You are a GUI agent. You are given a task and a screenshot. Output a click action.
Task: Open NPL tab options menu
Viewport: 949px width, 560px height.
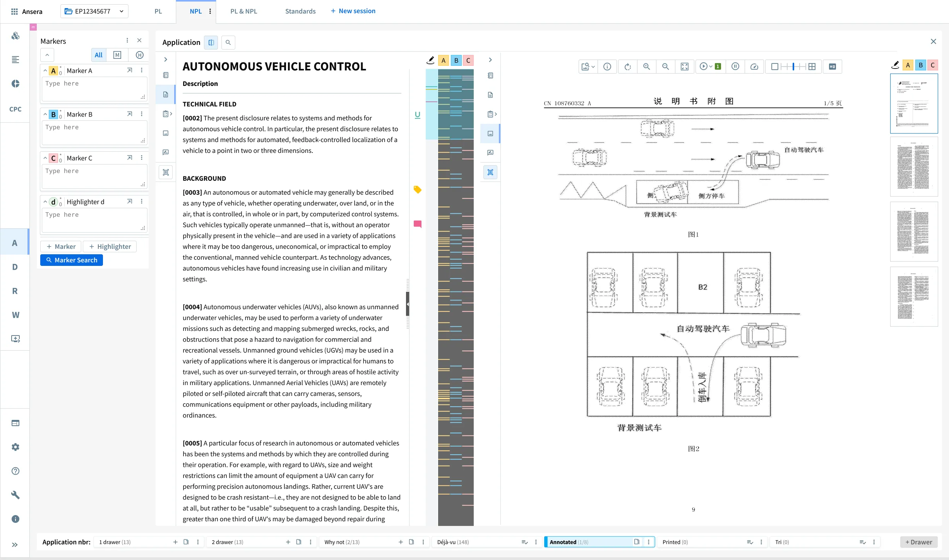click(210, 11)
